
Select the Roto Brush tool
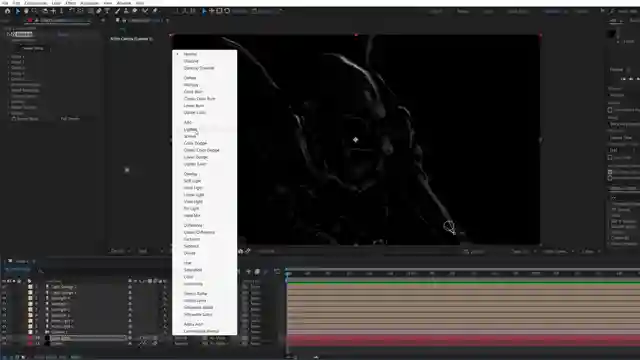(x=145, y=11)
